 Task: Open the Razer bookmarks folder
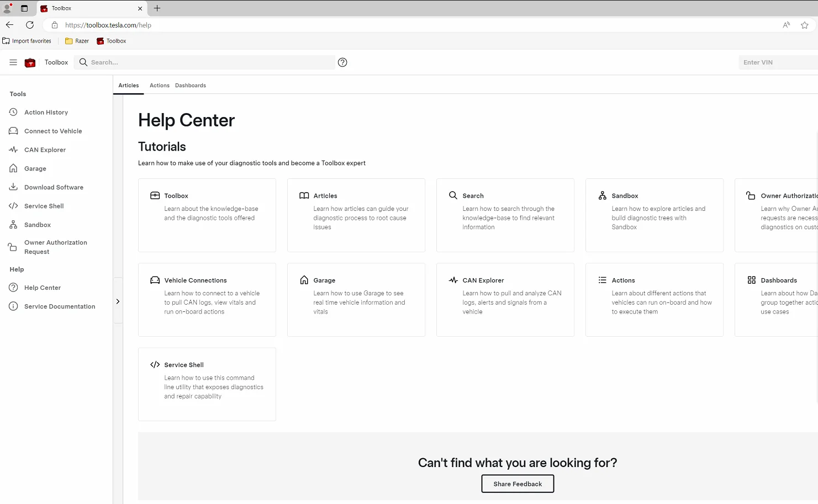[x=77, y=41]
